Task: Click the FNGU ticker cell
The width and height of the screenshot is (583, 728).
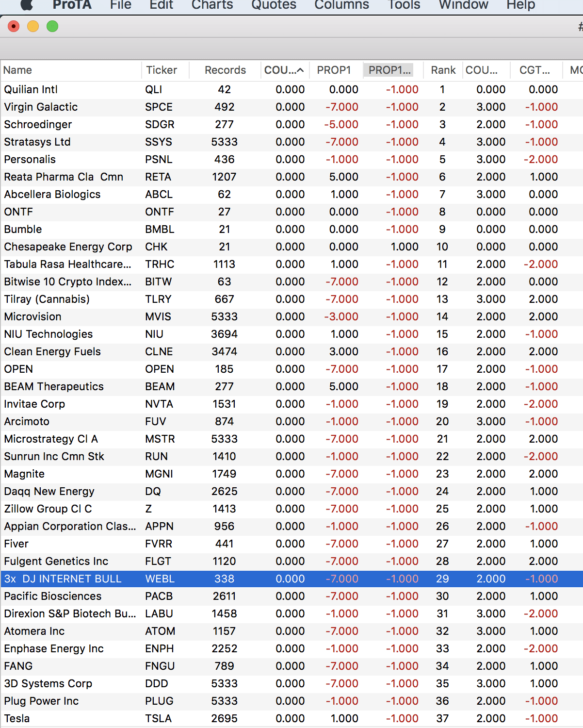Action: pyautogui.click(x=160, y=666)
